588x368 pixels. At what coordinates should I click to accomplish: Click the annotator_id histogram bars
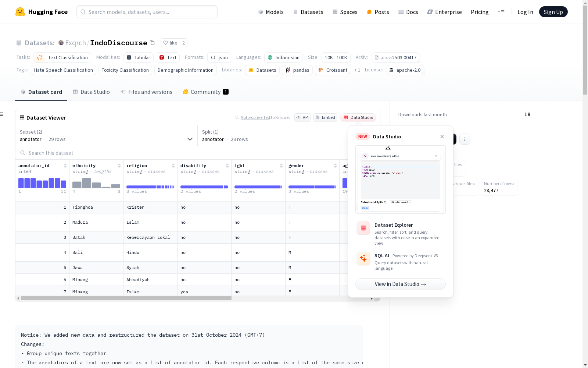42,183
